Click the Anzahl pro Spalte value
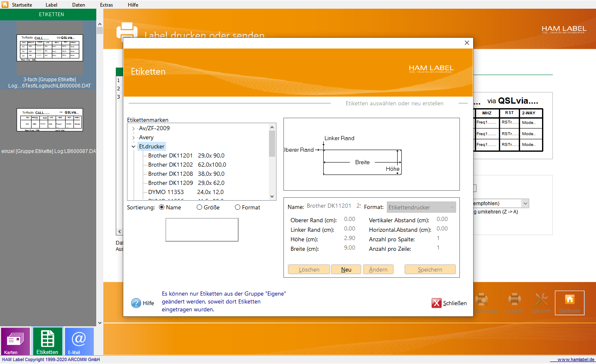The height and width of the screenshot is (364, 596). [x=438, y=238]
